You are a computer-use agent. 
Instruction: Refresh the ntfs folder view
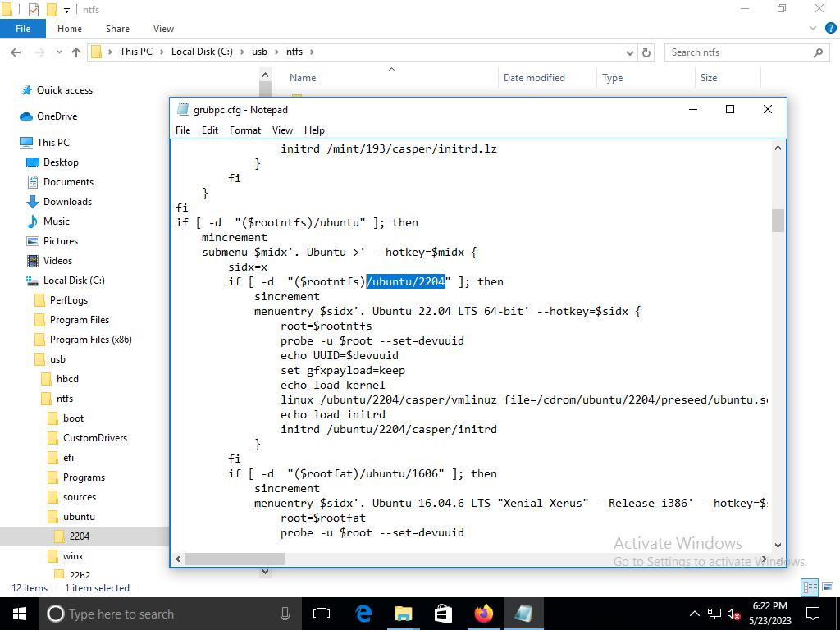646,52
